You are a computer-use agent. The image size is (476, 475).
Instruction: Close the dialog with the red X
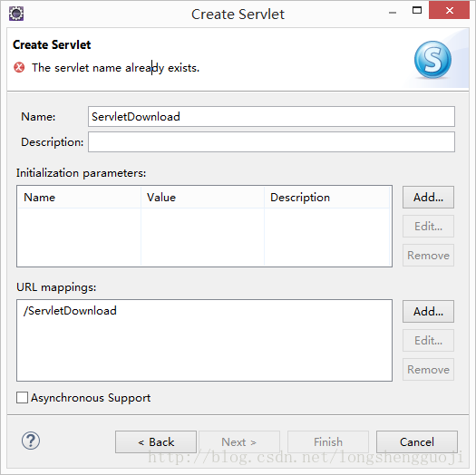(x=450, y=10)
